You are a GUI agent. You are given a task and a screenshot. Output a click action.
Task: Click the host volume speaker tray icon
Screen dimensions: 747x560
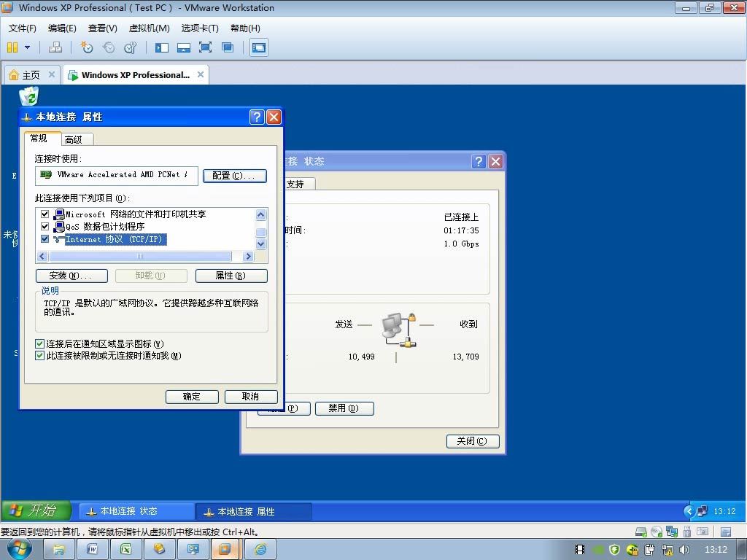pos(684,550)
